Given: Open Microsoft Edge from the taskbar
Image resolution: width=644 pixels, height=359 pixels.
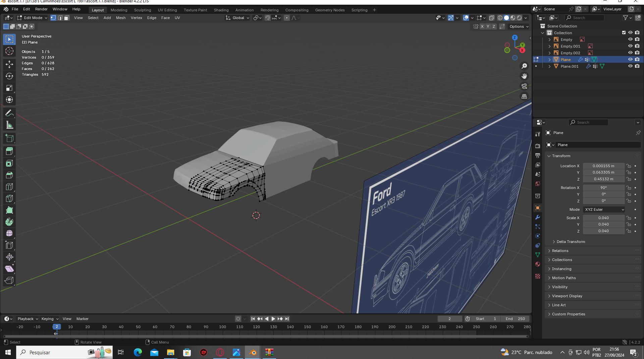Looking at the screenshot, I should (x=138, y=352).
